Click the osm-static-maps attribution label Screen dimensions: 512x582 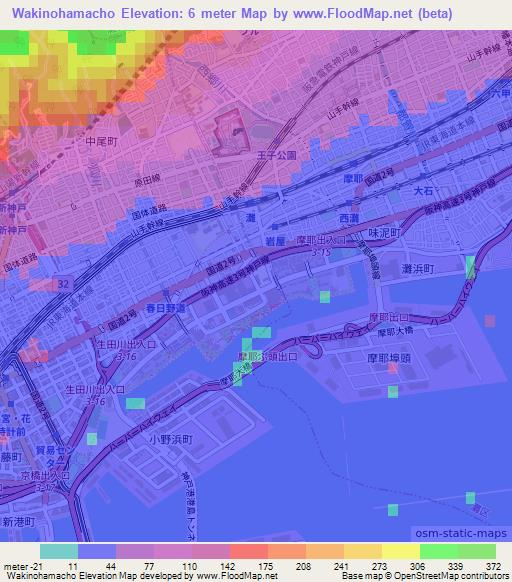[461, 533]
